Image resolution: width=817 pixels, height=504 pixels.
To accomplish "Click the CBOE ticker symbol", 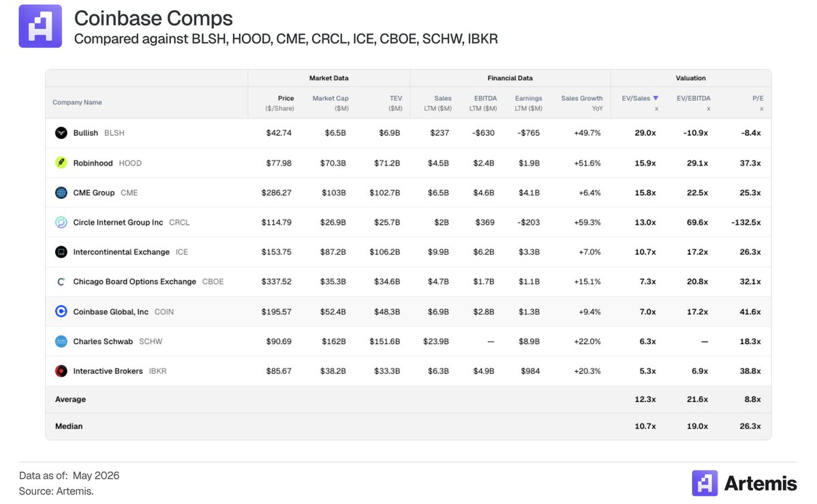I will tap(213, 282).
